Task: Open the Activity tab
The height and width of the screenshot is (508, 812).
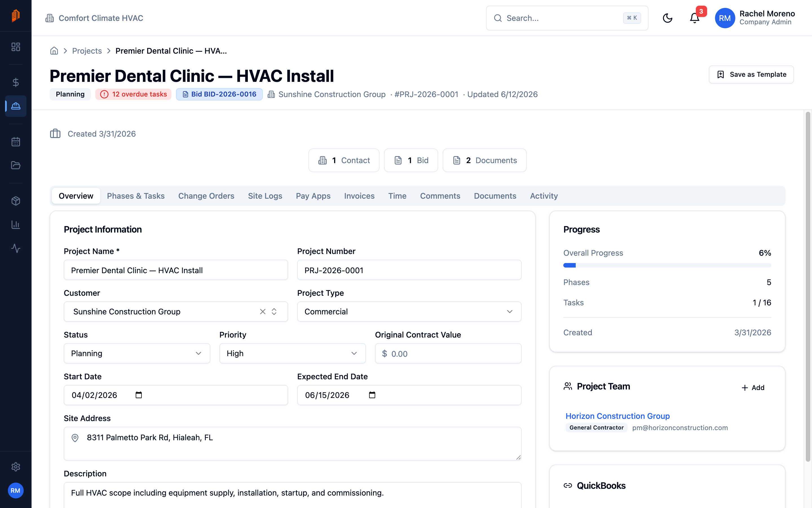Action: (544, 196)
